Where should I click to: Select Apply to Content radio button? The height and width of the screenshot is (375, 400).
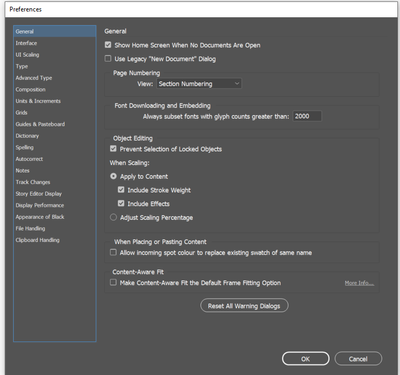[x=113, y=176]
